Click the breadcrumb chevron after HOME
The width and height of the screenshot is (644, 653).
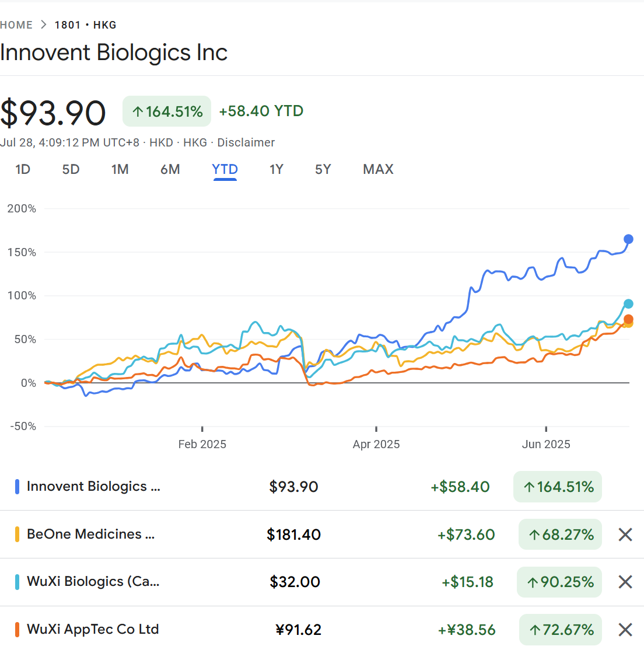click(x=44, y=25)
